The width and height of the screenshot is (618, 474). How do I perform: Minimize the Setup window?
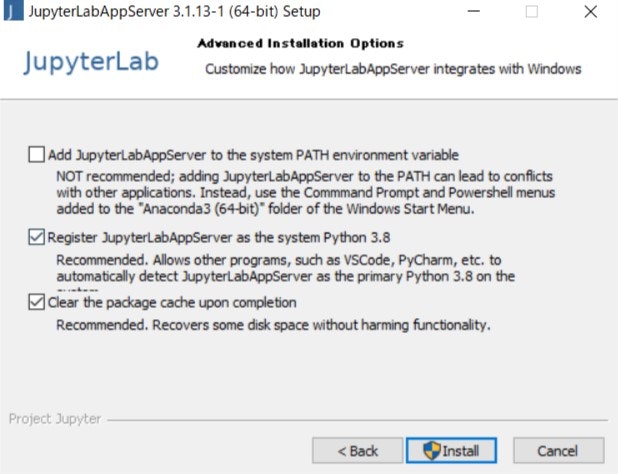(473, 11)
